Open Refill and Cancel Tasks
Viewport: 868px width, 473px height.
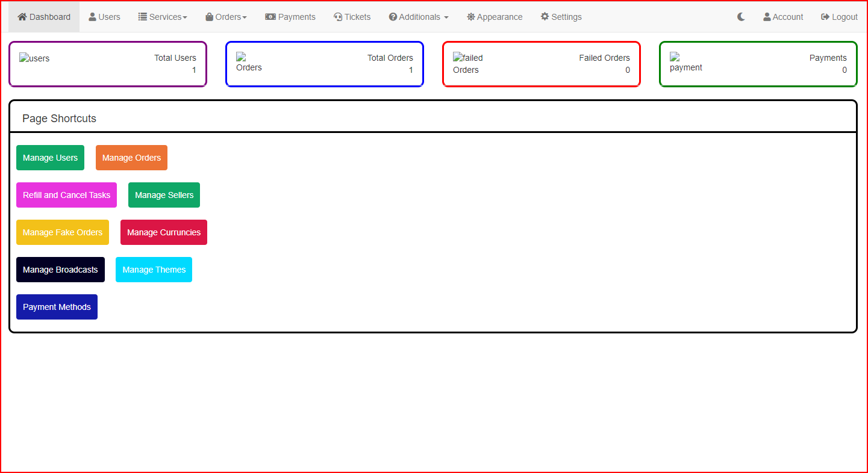tap(66, 195)
